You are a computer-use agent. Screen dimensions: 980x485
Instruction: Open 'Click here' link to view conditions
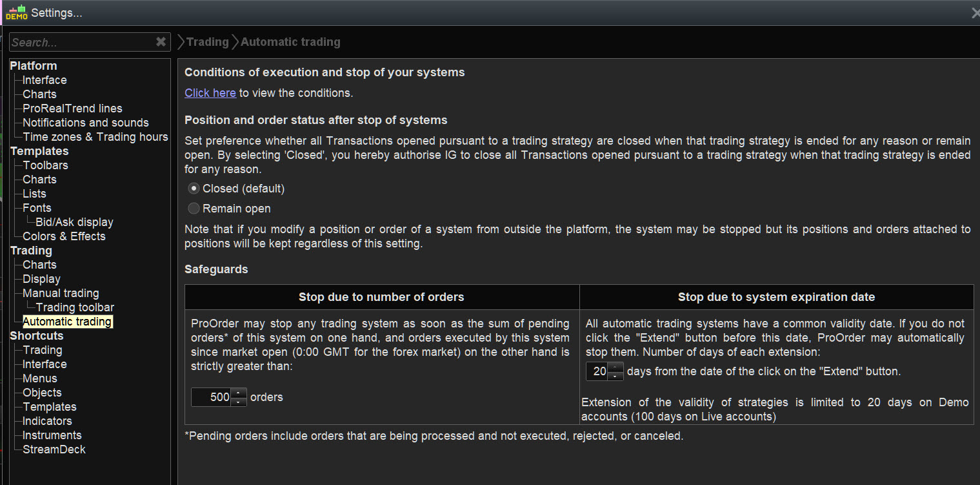tap(210, 93)
